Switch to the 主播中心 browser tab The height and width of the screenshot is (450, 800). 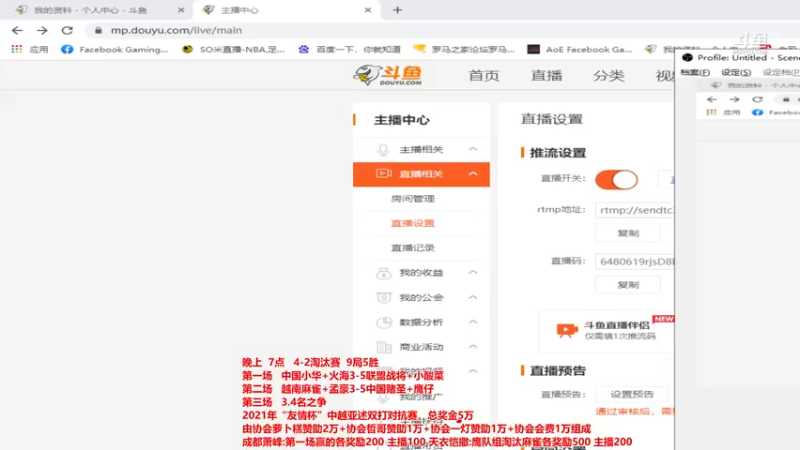click(286, 10)
